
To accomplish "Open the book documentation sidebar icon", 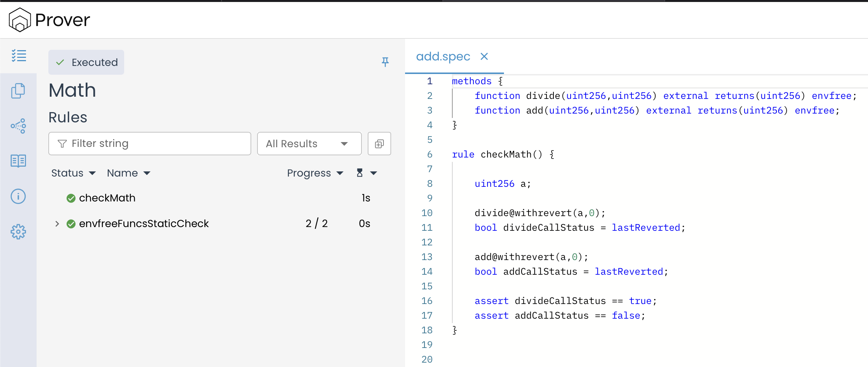I will tap(18, 161).
